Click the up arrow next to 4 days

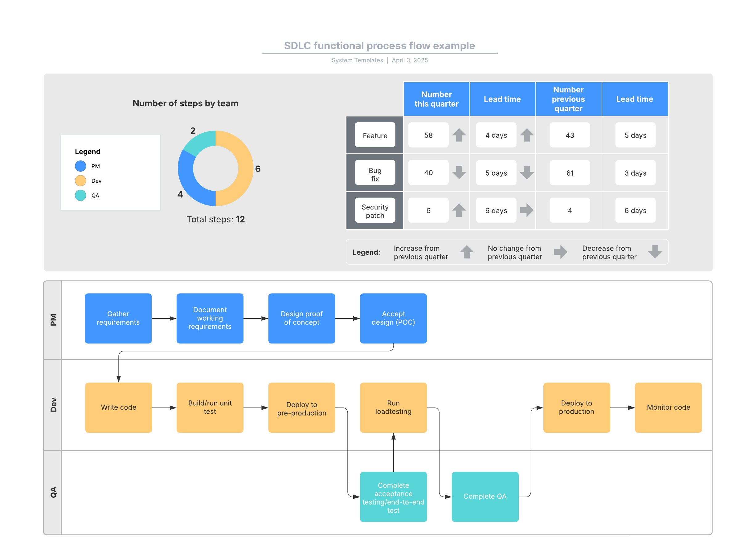pyautogui.click(x=526, y=135)
